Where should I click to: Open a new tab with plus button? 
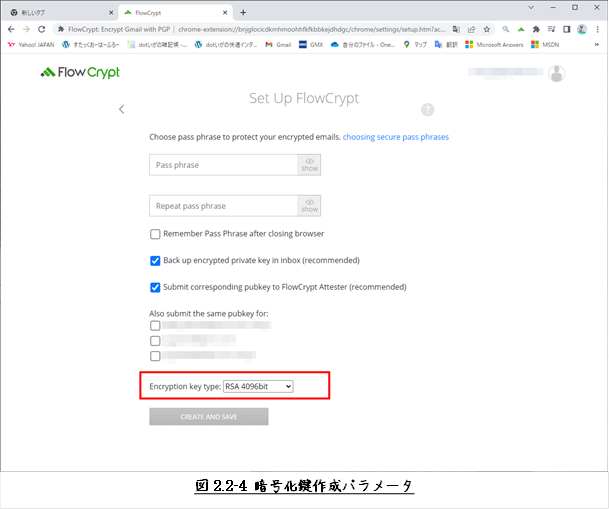(243, 13)
